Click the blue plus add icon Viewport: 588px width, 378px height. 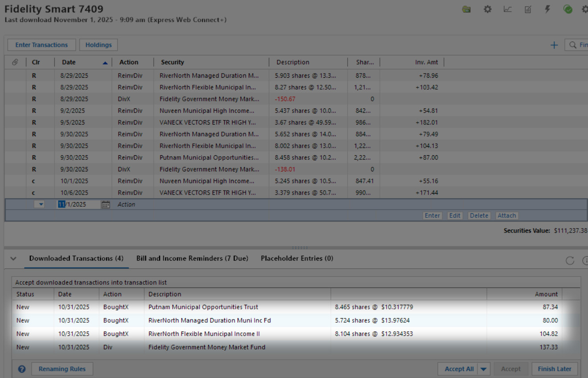tap(554, 45)
